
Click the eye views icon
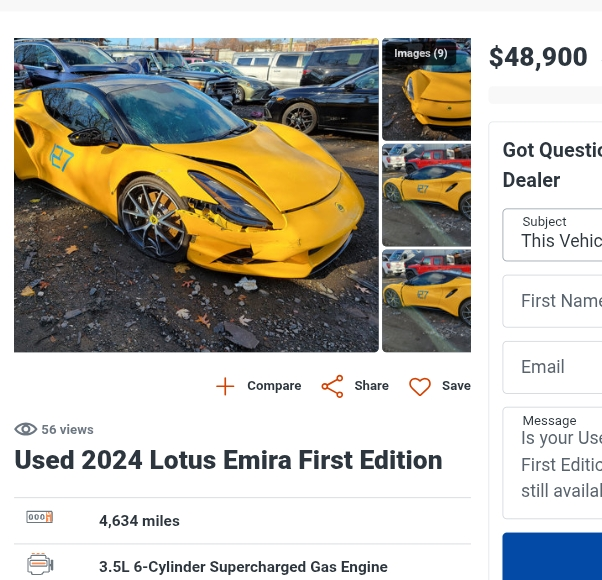(x=25, y=429)
